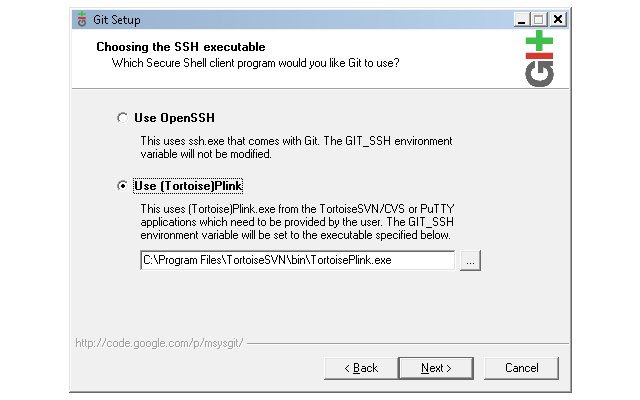Go back with the Back button
The height and width of the screenshot is (400, 640).
[361, 368]
